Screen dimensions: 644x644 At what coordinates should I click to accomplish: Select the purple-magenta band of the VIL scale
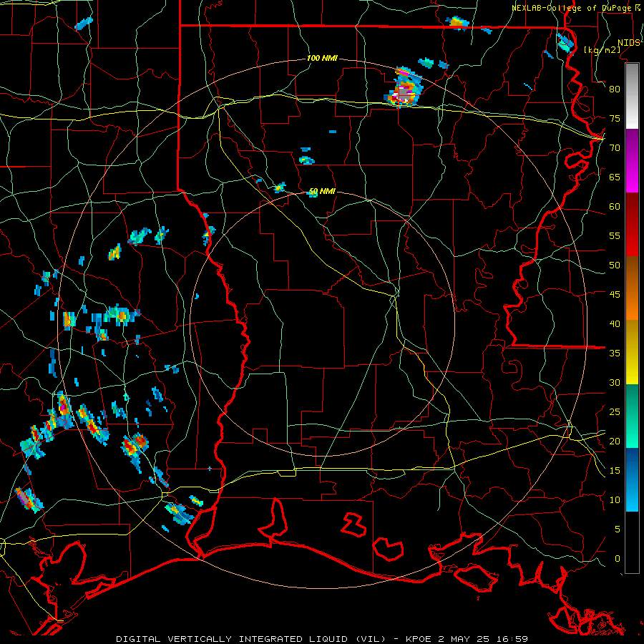pos(632,160)
